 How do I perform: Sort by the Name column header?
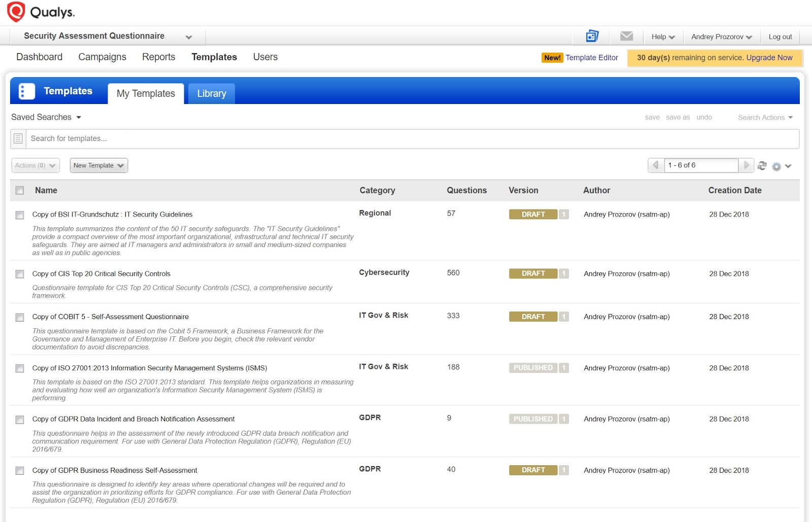46,190
